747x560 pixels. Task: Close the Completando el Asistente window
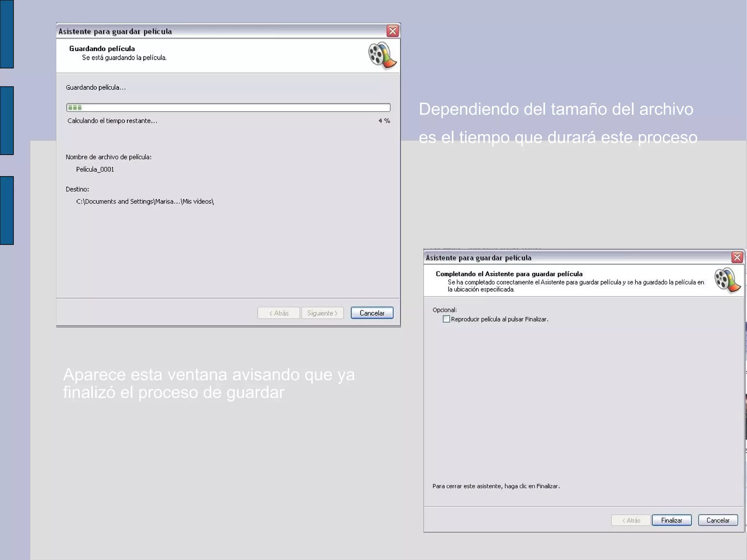click(x=737, y=258)
